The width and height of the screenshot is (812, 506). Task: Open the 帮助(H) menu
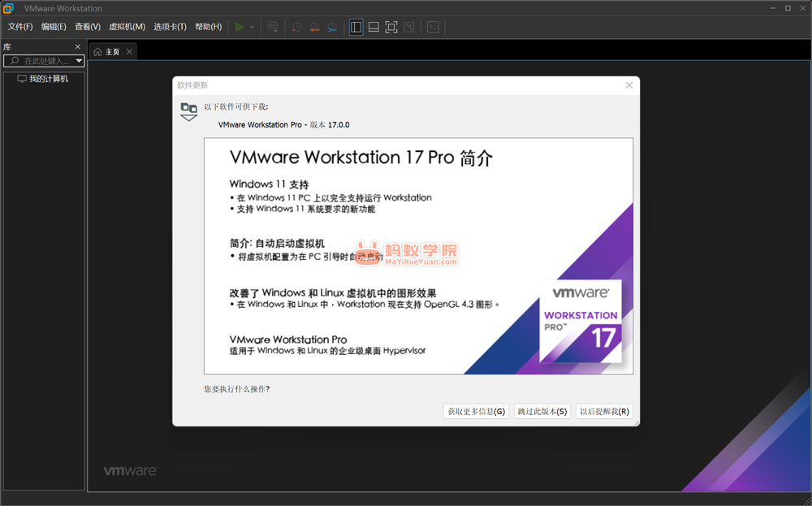(x=208, y=27)
